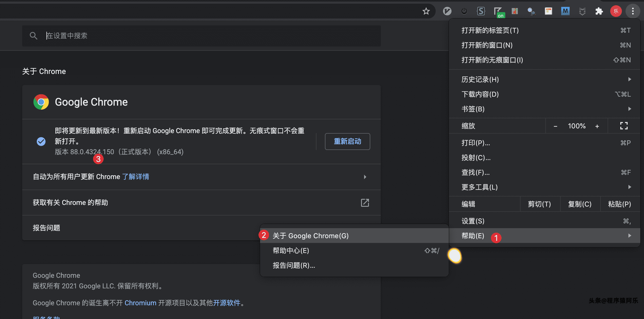Expand the 自动为所有用户更新 Chrome row arrow
This screenshot has width=644, height=319.
[x=365, y=177]
